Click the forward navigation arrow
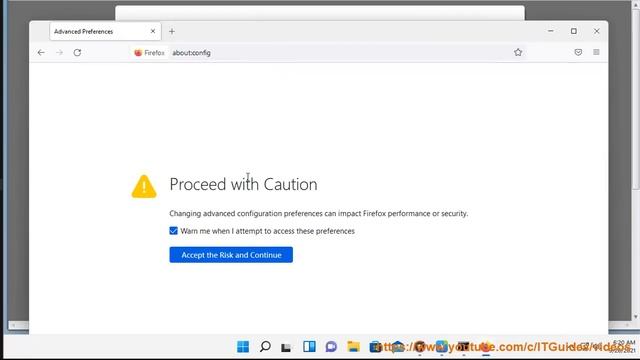The image size is (640, 360). pos(59,52)
